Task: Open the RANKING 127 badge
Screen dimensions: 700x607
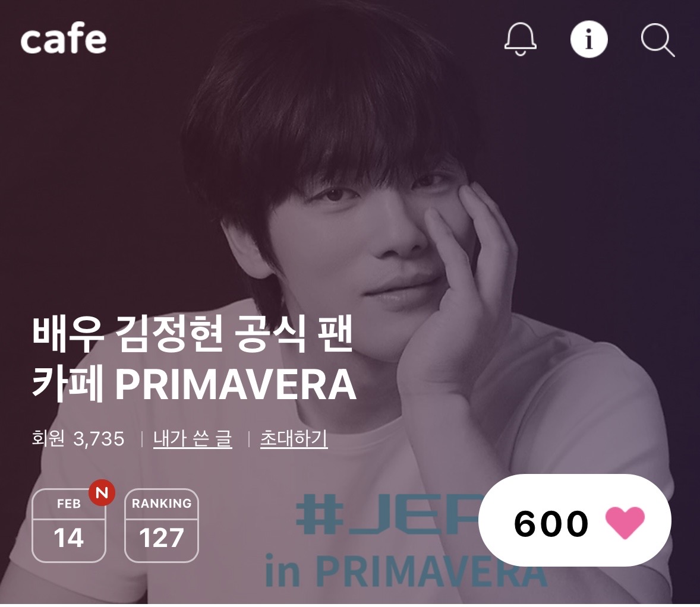Action: tap(161, 525)
